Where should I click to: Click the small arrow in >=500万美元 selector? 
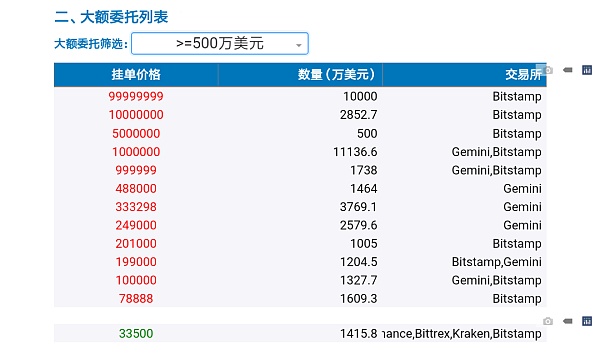tap(299, 46)
